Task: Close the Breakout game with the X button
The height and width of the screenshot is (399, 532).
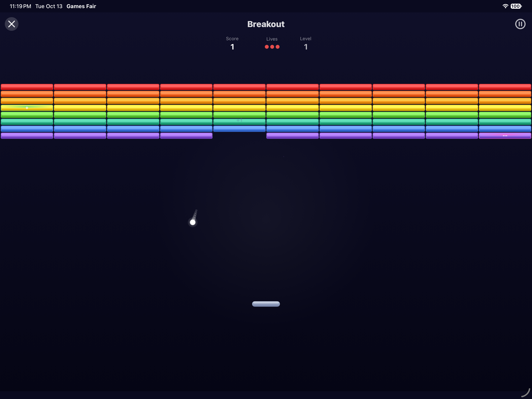Action: [12, 24]
